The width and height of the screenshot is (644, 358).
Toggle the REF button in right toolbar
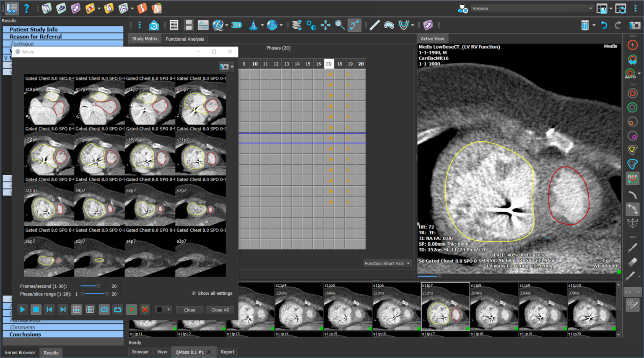[632, 178]
